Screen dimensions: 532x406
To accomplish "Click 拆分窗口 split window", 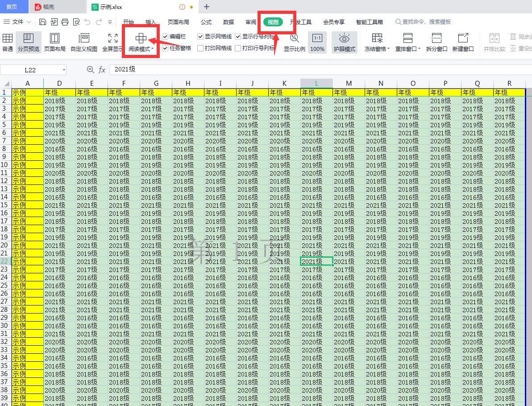I will point(436,42).
